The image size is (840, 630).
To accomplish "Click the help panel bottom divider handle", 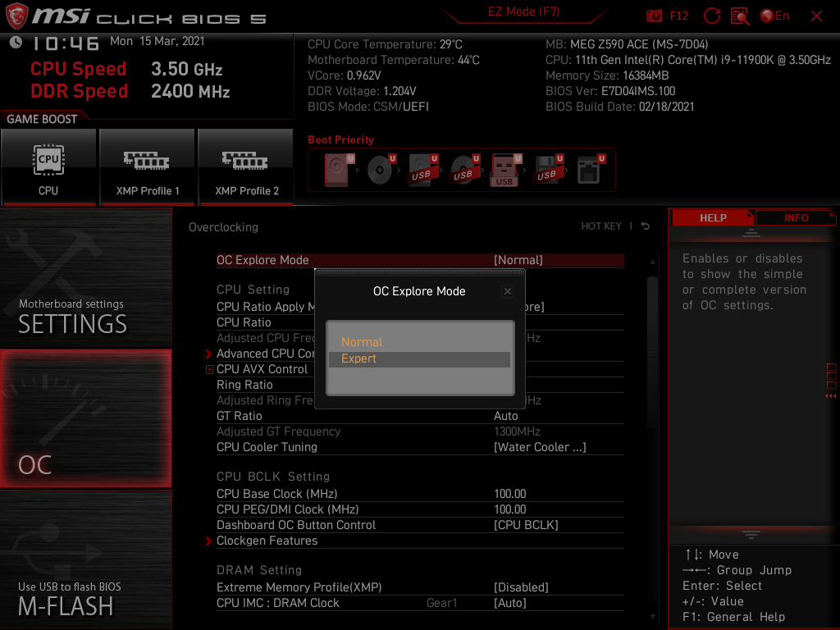I will 751,534.
